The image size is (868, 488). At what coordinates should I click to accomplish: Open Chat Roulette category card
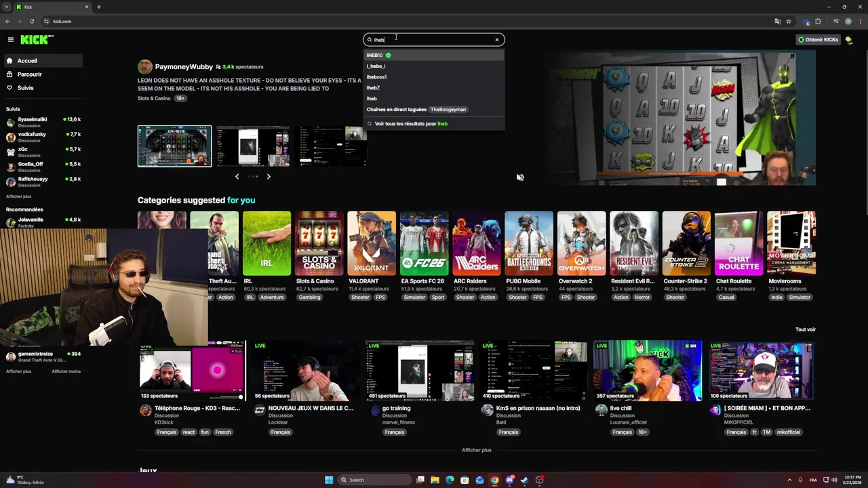pos(738,243)
